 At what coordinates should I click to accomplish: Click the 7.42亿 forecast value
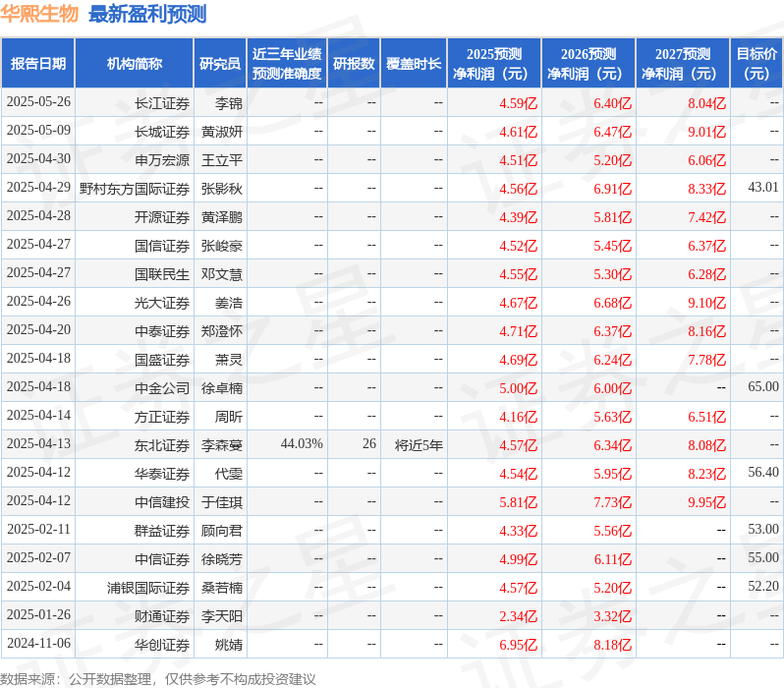click(x=707, y=217)
